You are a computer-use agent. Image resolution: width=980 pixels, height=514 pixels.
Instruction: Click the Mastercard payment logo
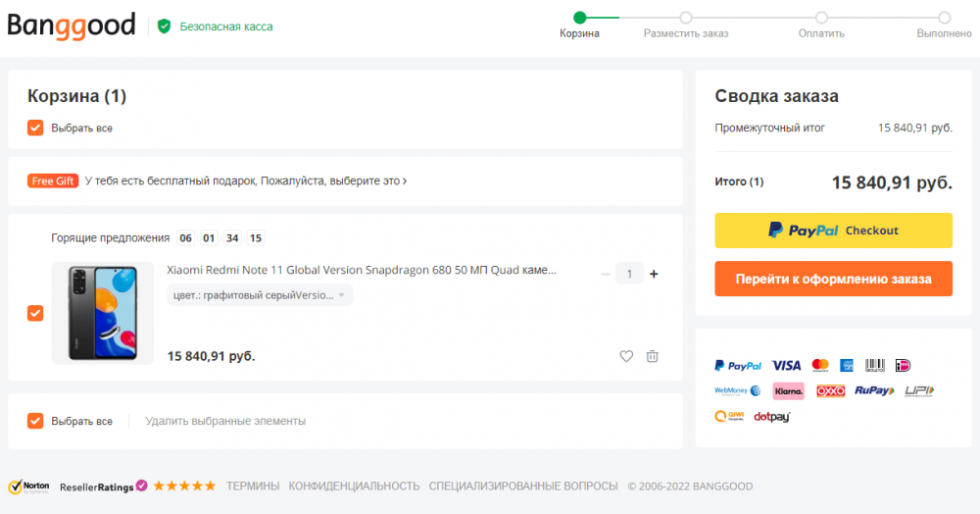pos(820,365)
